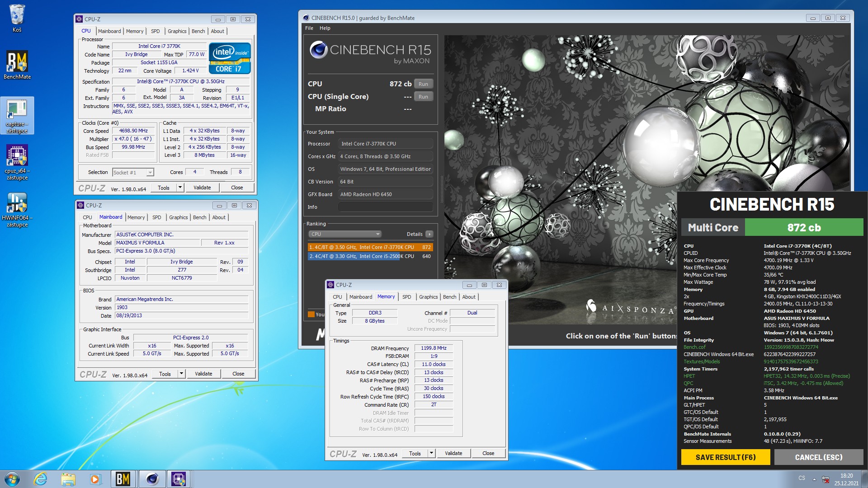Click Close in the Memory CPU-Z window
This screenshot has height=488, width=868.
(x=488, y=453)
